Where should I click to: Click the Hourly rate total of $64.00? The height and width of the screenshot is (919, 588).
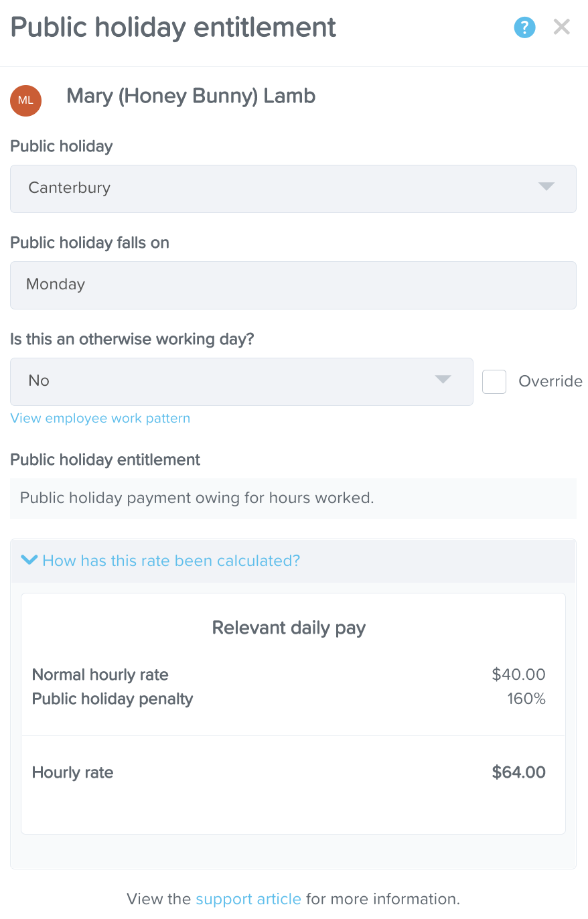518,772
